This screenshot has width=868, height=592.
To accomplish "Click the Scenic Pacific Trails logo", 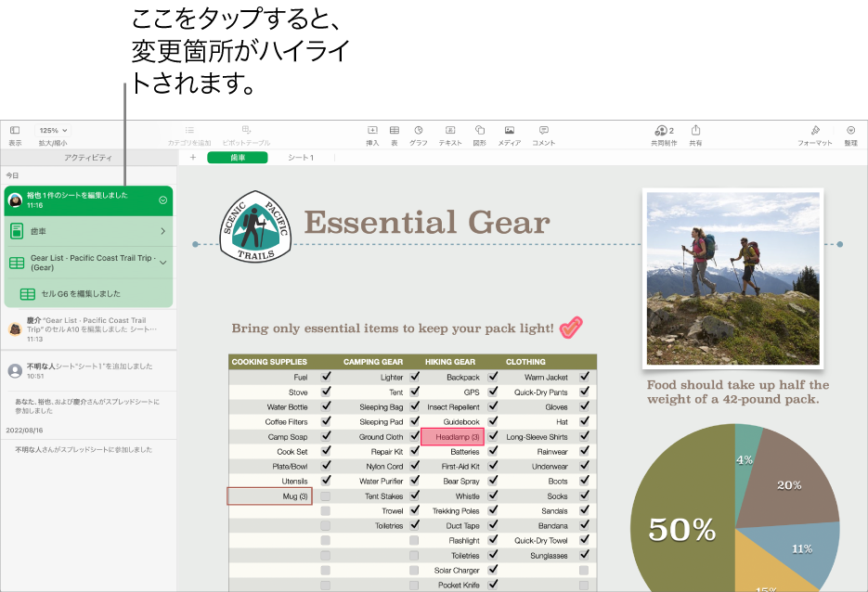I will coord(255,226).
